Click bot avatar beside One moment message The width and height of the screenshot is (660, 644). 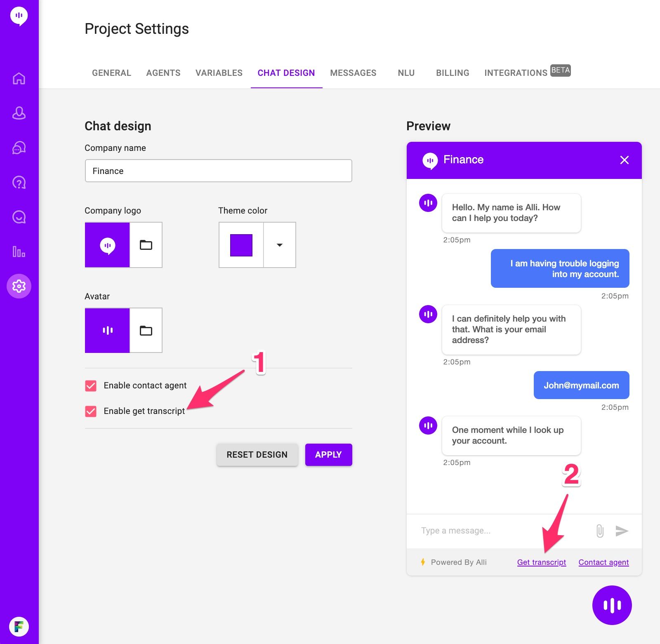(x=428, y=425)
